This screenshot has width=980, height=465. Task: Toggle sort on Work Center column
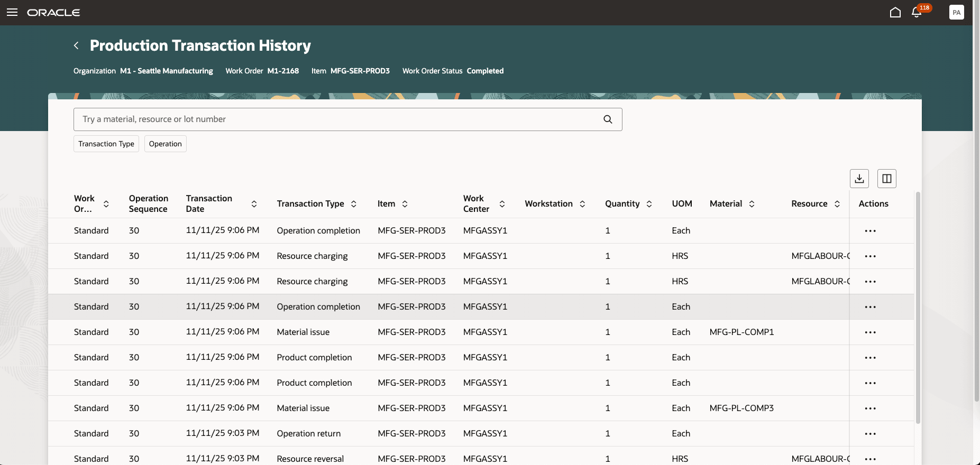502,204
